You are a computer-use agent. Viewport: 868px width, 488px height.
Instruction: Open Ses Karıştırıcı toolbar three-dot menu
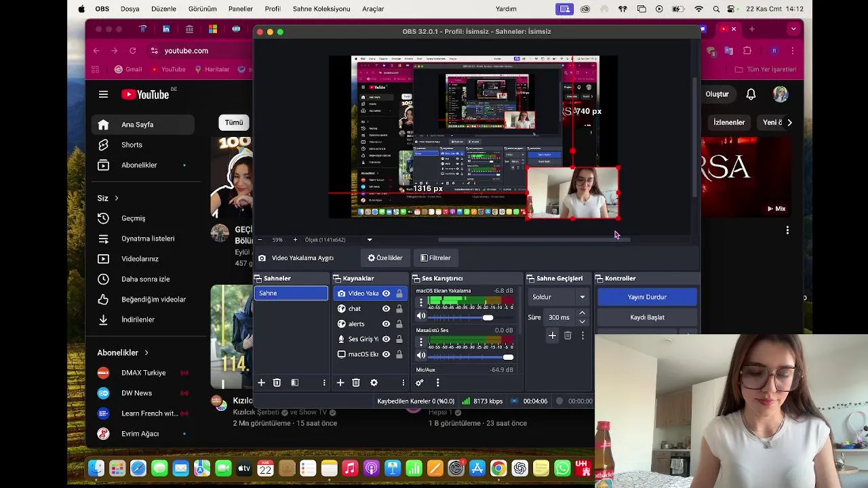(x=437, y=383)
